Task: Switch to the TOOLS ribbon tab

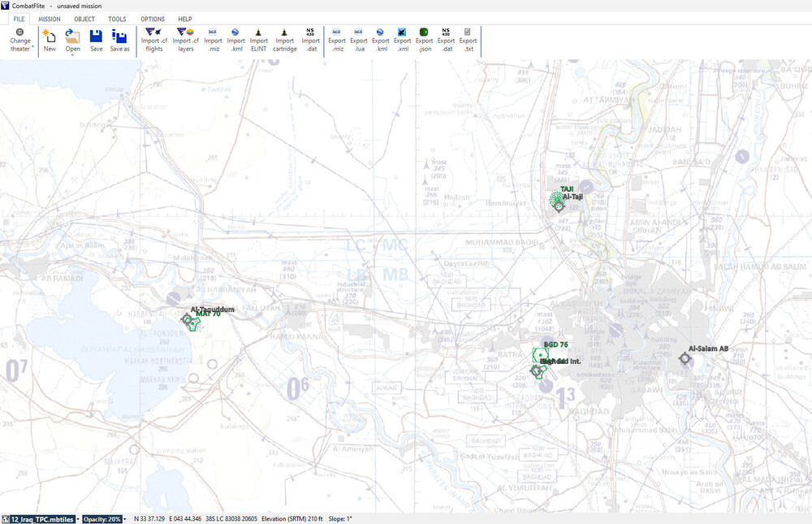Action: 117,19
